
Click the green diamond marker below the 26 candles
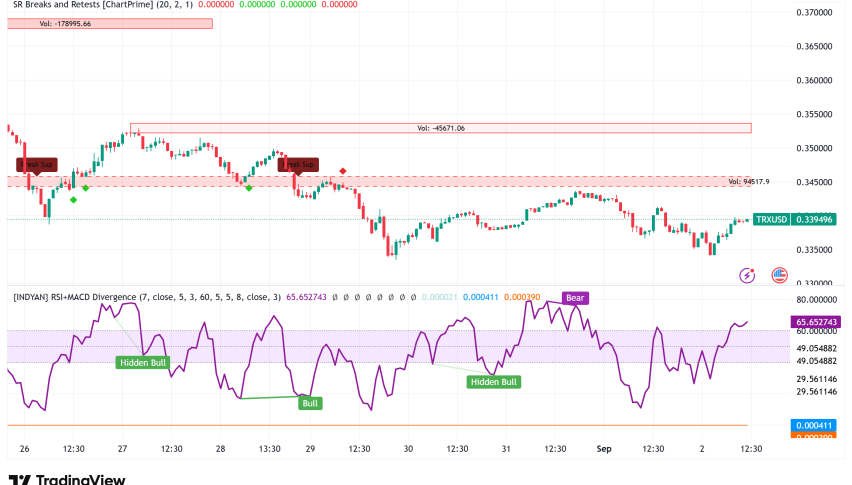pyautogui.click(x=73, y=200)
